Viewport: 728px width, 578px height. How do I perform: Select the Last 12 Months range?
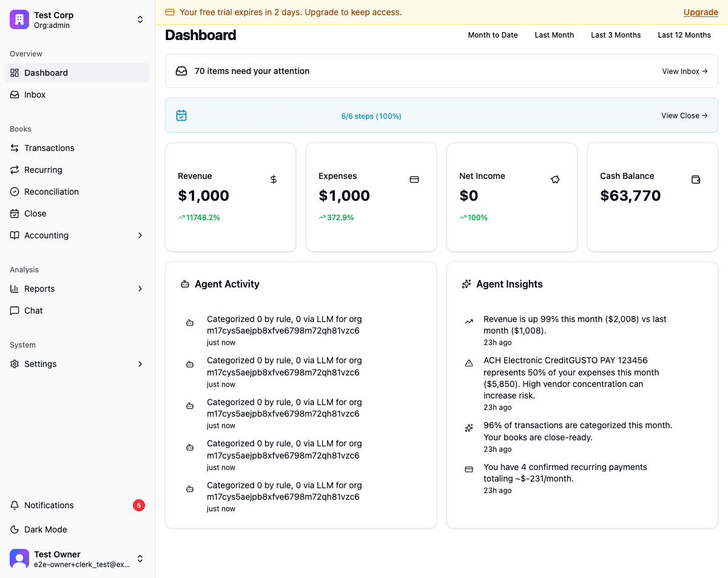[x=684, y=35]
